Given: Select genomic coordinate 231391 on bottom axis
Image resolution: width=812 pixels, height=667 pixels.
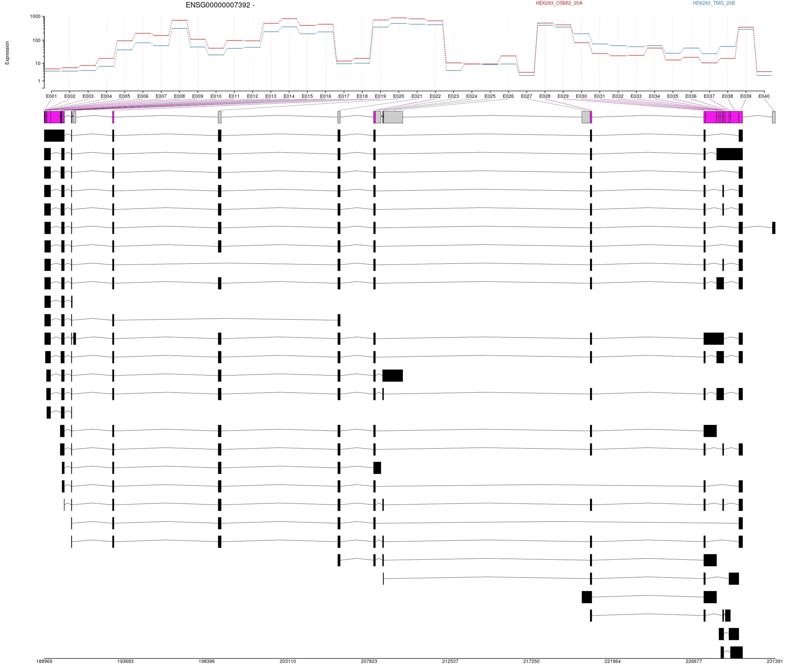Looking at the screenshot, I should click(775, 662).
